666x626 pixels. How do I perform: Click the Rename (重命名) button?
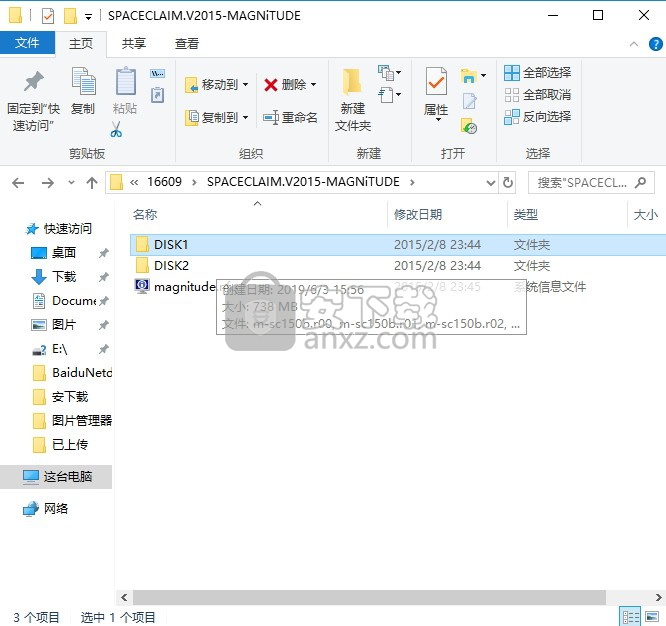(x=291, y=117)
